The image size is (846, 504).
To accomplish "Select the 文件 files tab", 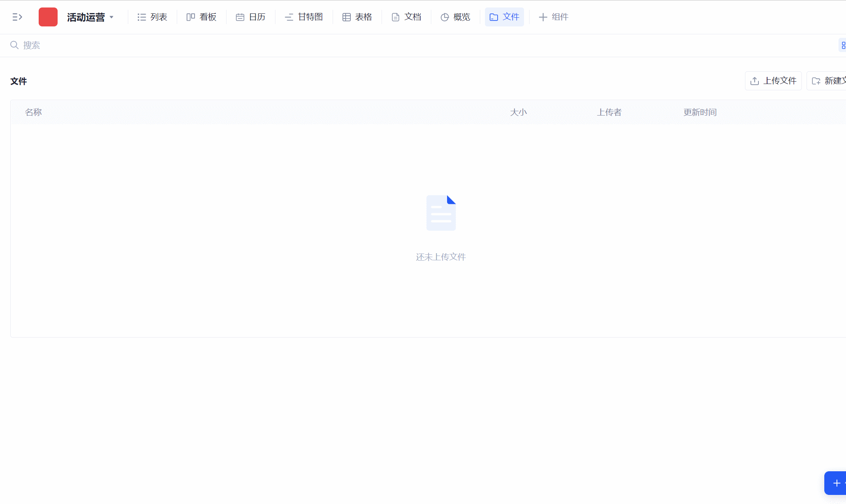I will coord(504,17).
